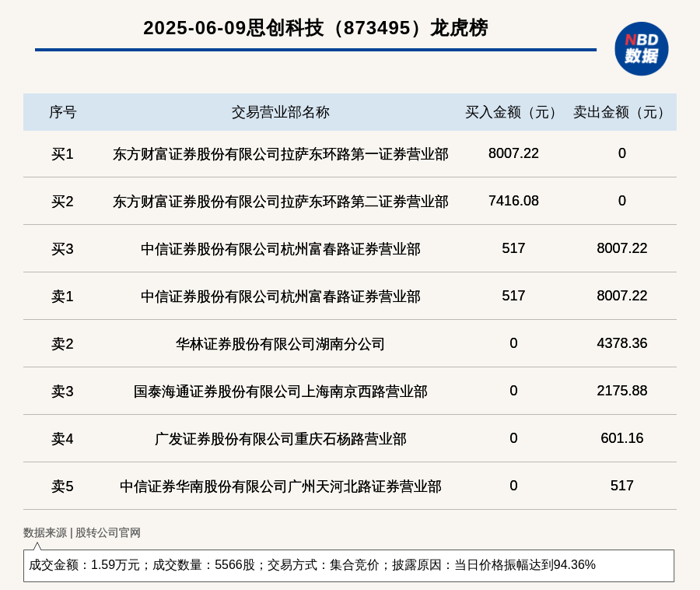Select 交易方式：集合竞价 in the footer note
Viewport: 700px width, 590px height.
[x=324, y=565]
